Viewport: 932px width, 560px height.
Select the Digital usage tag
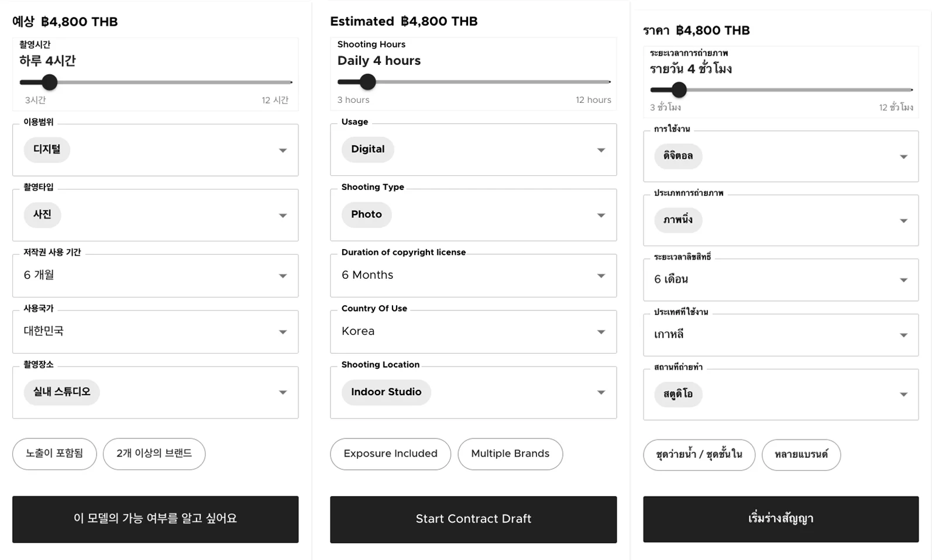368,150
